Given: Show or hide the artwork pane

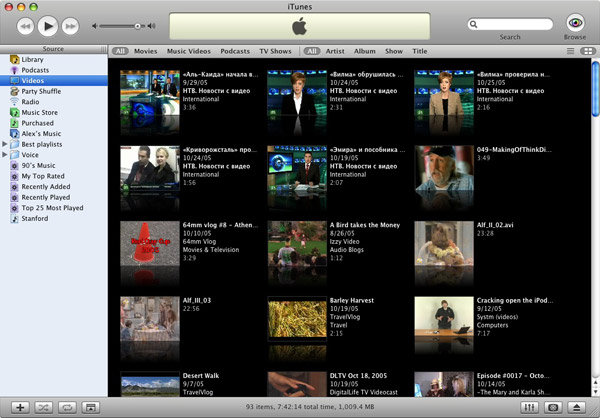Looking at the screenshot, I should 90,407.
